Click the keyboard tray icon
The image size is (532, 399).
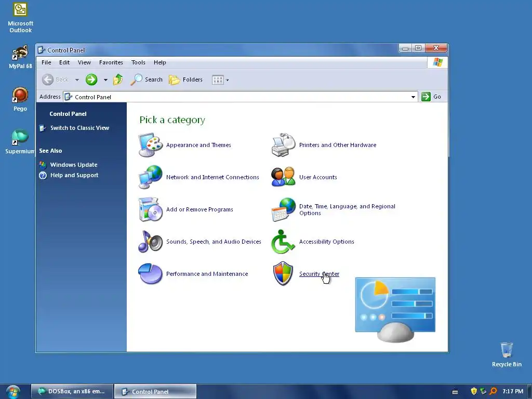click(455, 392)
